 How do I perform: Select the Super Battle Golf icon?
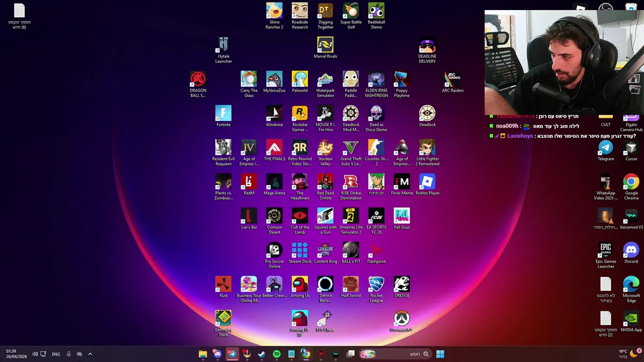pyautogui.click(x=351, y=16)
